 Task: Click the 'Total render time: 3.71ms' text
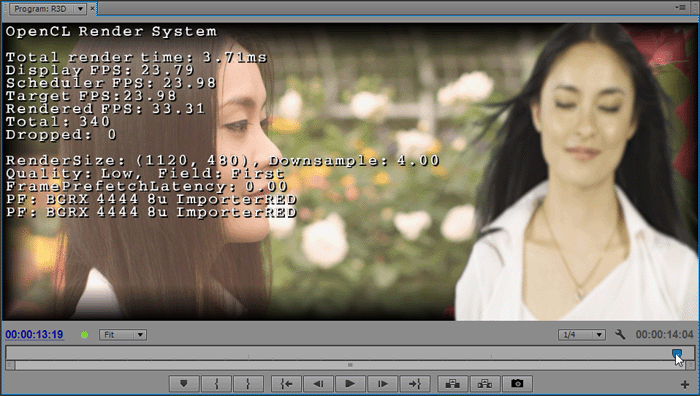click(136, 57)
